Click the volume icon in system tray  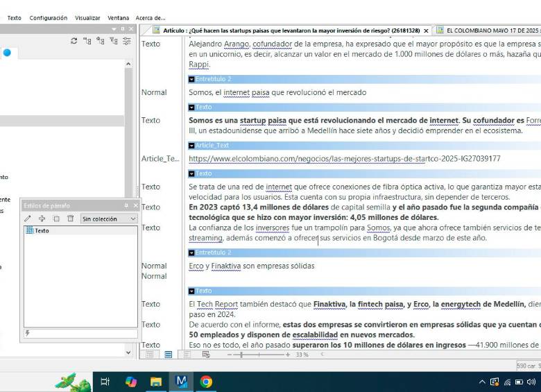(x=531, y=382)
